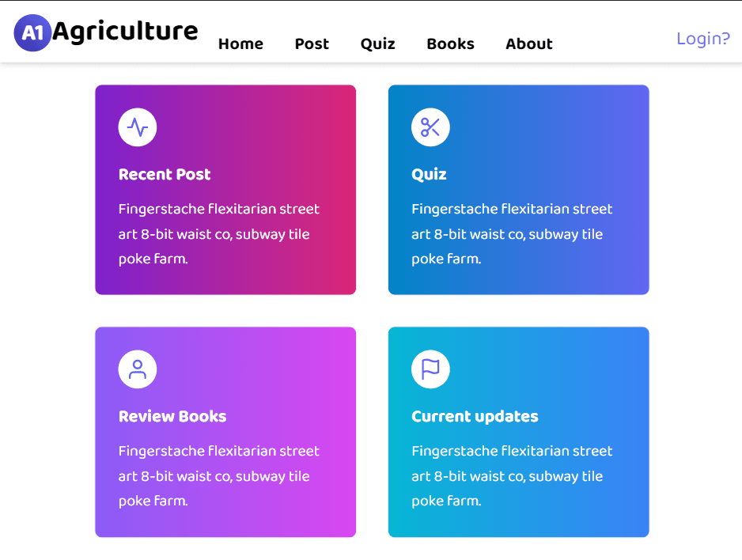Screen dimensions: 742x560
Task: Click the Current updates card description text
Action: pyautogui.click(x=511, y=476)
